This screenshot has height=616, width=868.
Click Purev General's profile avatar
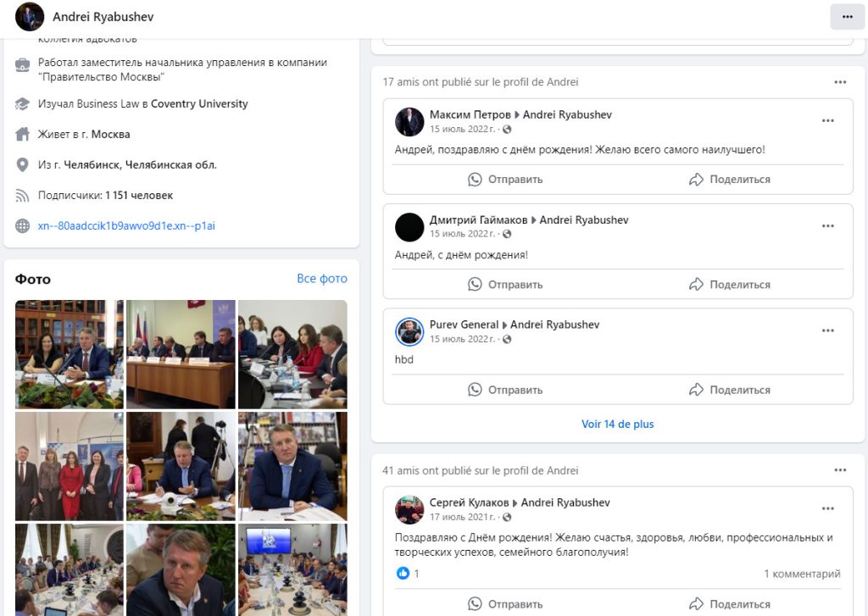(x=409, y=331)
